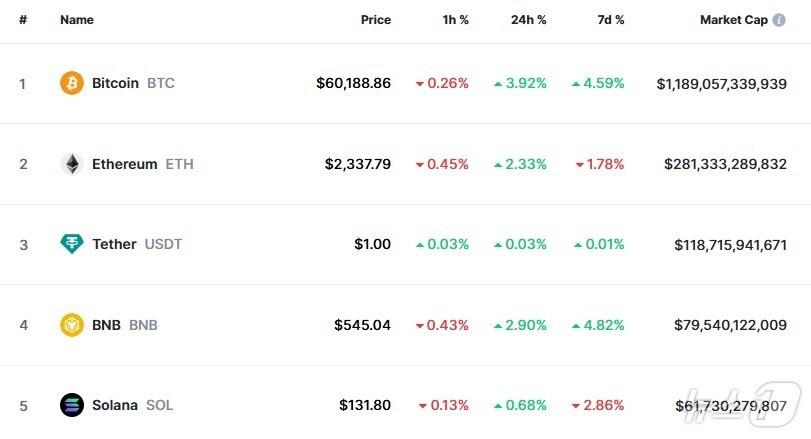
Task: Sort by rank # column header
Action: tap(23, 20)
